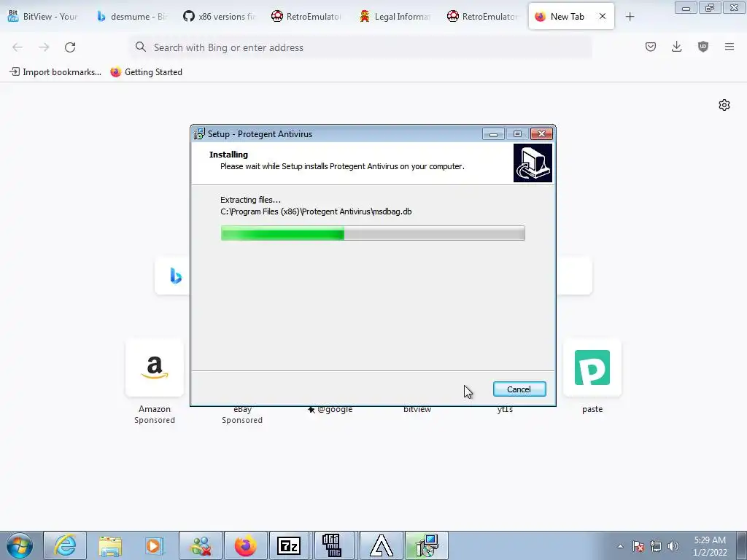The height and width of the screenshot is (560, 747).
Task: Switch to the desmume Bing tab
Action: tap(131, 16)
